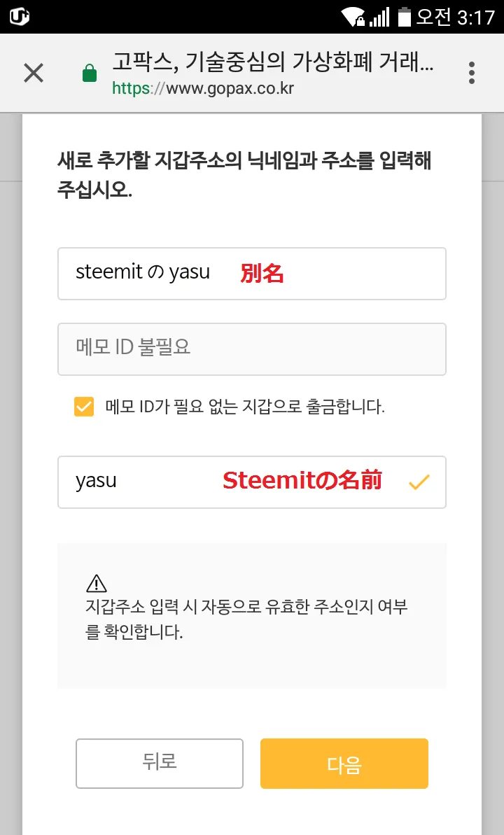Tap the orange '다음' next button
Screen dimensions: 504x835
[x=344, y=763]
